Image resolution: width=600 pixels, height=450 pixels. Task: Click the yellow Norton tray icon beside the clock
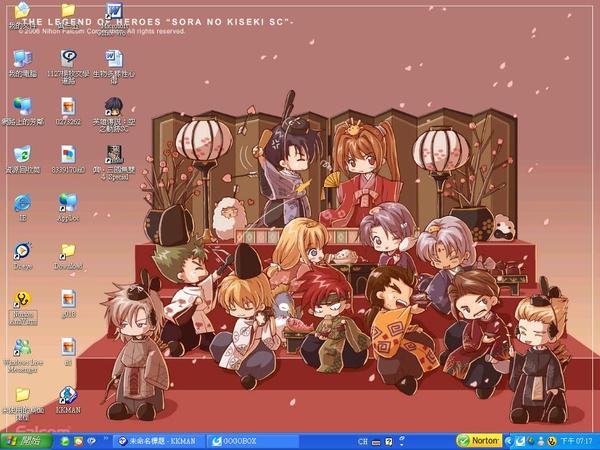coord(551,441)
